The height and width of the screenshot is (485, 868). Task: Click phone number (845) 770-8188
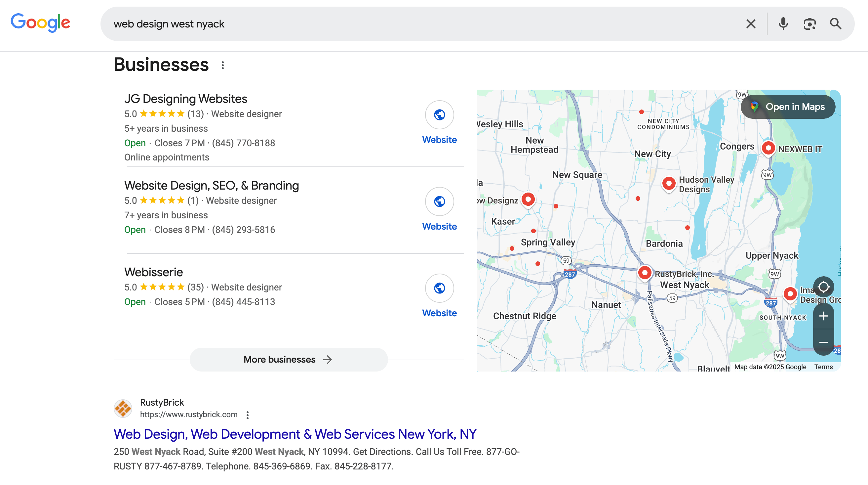click(243, 143)
